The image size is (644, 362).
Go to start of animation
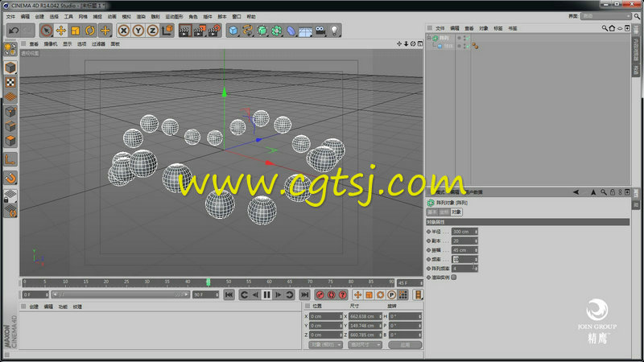point(229,294)
